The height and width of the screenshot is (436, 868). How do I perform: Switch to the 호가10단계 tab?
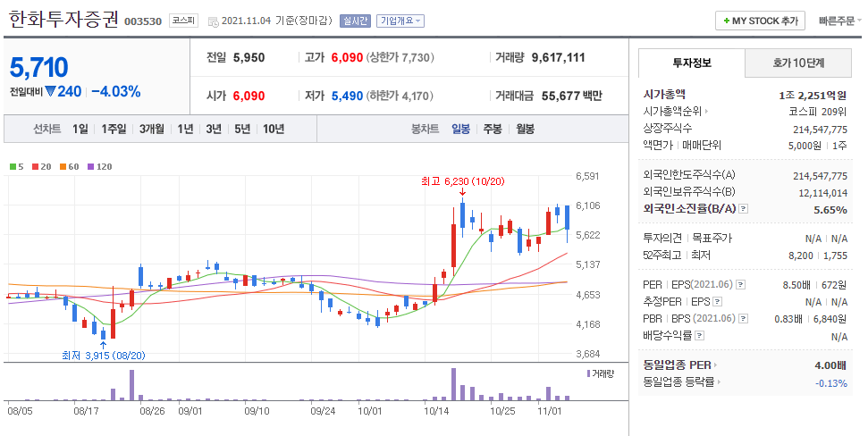coord(798,63)
